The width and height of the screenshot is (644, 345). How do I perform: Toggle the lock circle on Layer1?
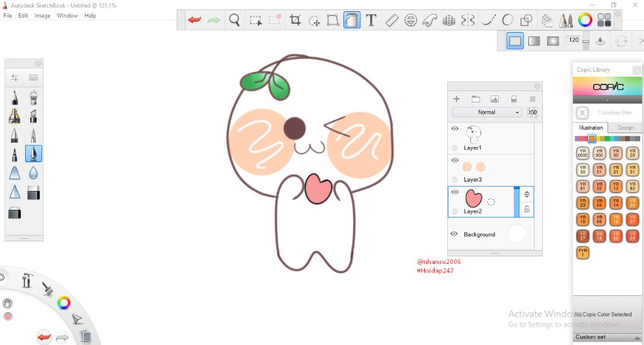click(455, 148)
